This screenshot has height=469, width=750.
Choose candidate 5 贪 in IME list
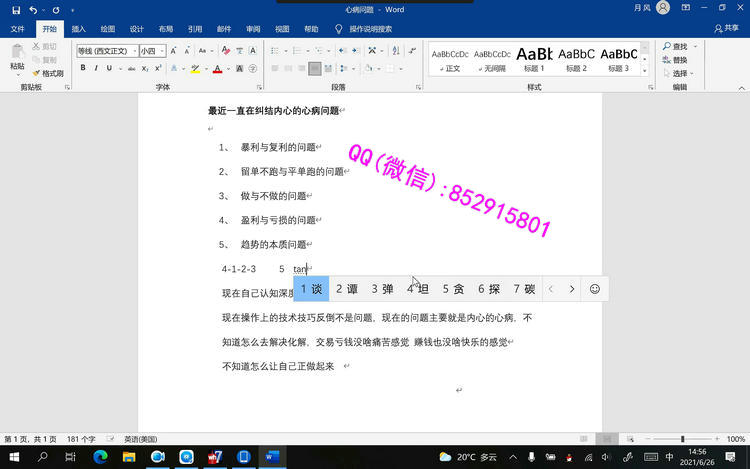(x=453, y=289)
